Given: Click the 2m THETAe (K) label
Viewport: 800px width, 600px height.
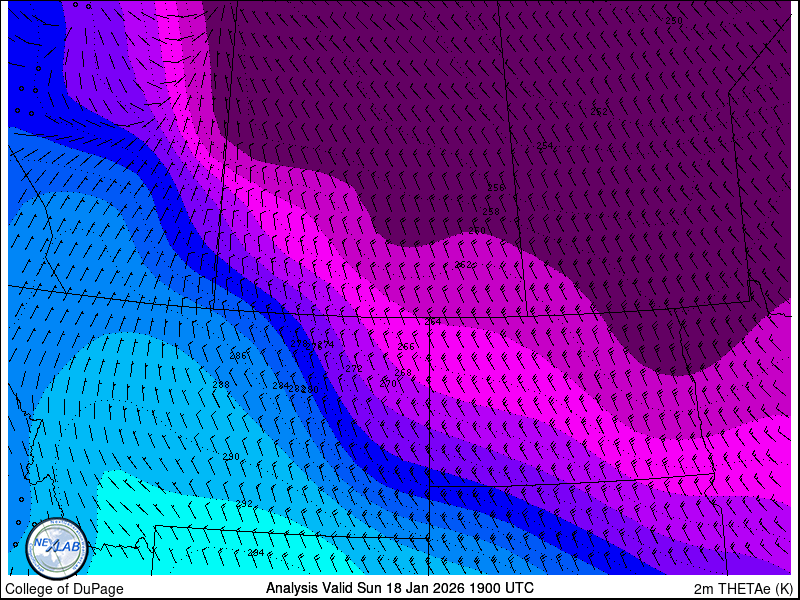Looking at the screenshot, I should tap(743, 589).
